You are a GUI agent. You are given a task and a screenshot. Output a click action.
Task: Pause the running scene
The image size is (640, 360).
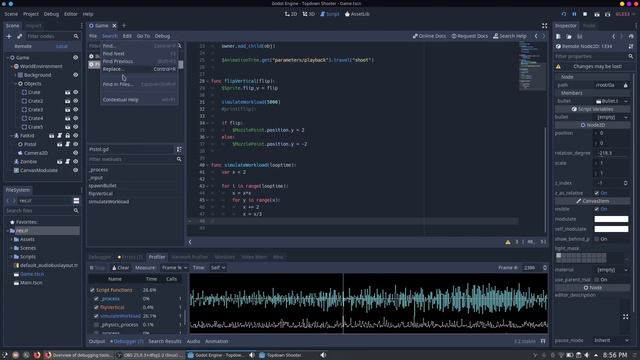tap(574, 14)
